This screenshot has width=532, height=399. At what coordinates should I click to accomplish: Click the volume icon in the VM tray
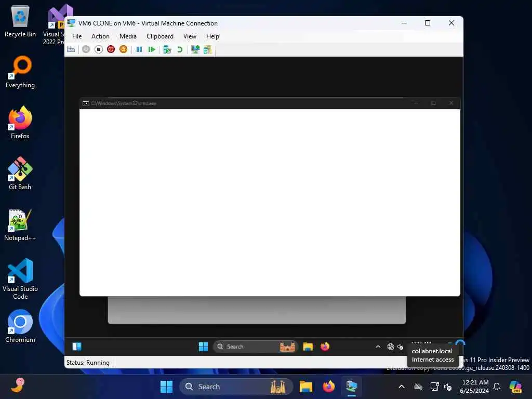401,347
